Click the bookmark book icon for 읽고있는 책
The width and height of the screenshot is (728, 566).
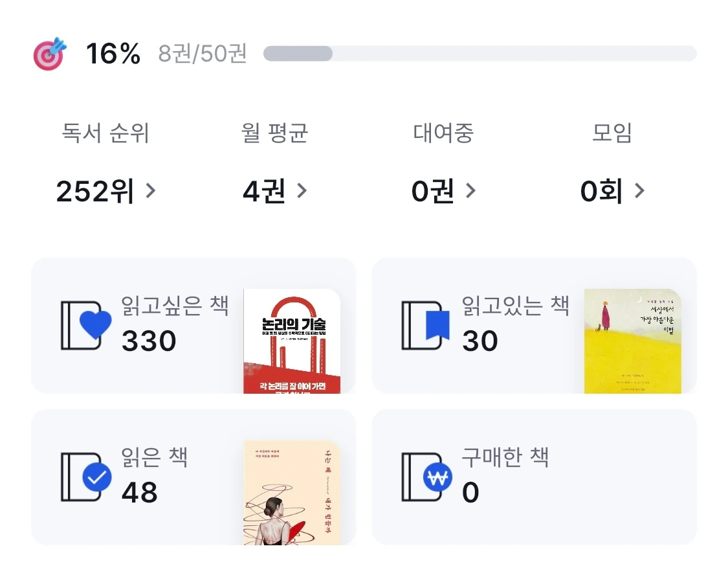[426, 325]
